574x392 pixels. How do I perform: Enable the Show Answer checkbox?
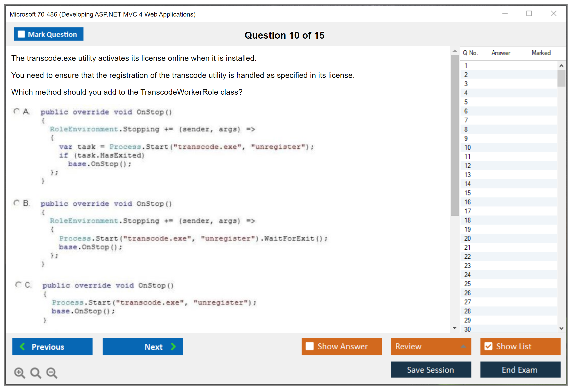310,346
